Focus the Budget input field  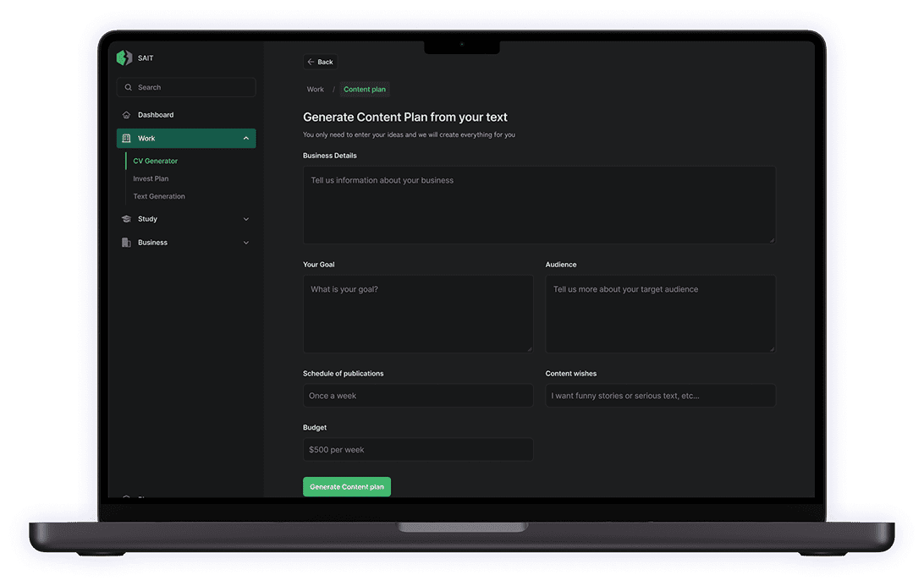(x=418, y=450)
